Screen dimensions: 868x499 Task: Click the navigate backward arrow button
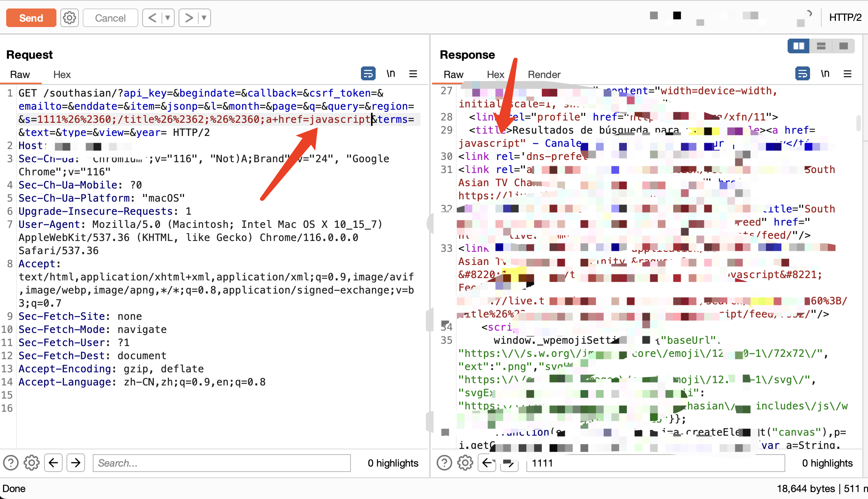coord(53,463)
